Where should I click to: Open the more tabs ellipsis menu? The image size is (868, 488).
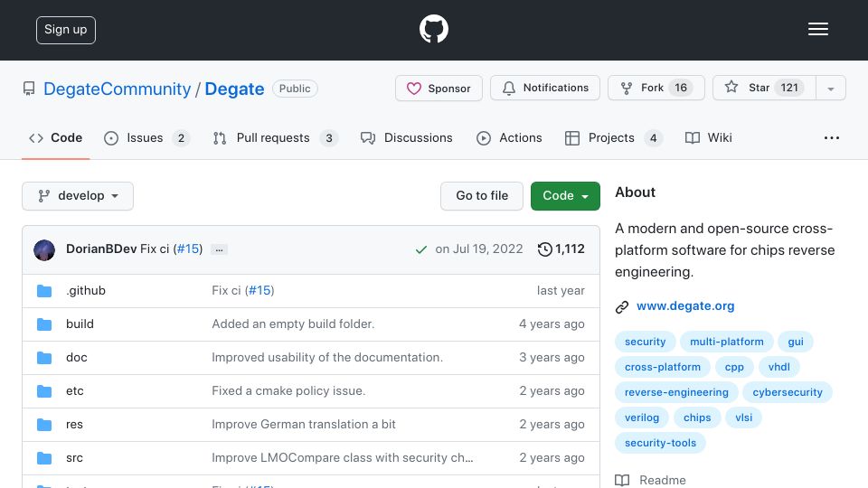coord(832,137)
